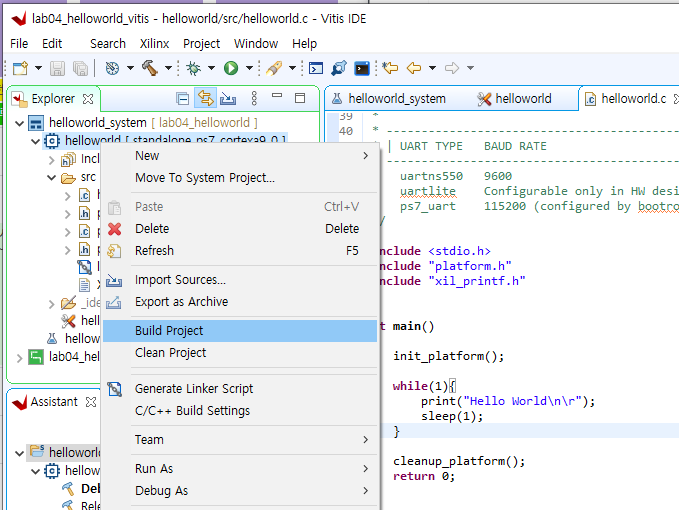Open Explorer View Menu three dots

[254, 99]
